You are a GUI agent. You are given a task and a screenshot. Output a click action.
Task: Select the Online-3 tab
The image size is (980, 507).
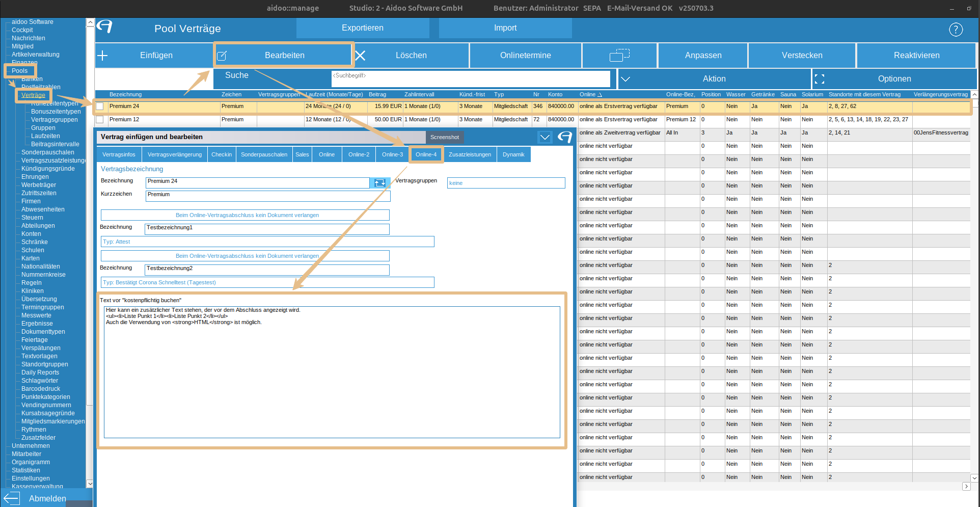[x=392, y=154]
